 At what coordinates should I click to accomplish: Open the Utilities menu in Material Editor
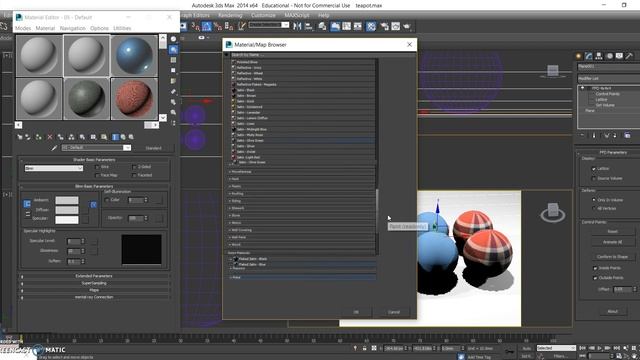tap(122, 28)
